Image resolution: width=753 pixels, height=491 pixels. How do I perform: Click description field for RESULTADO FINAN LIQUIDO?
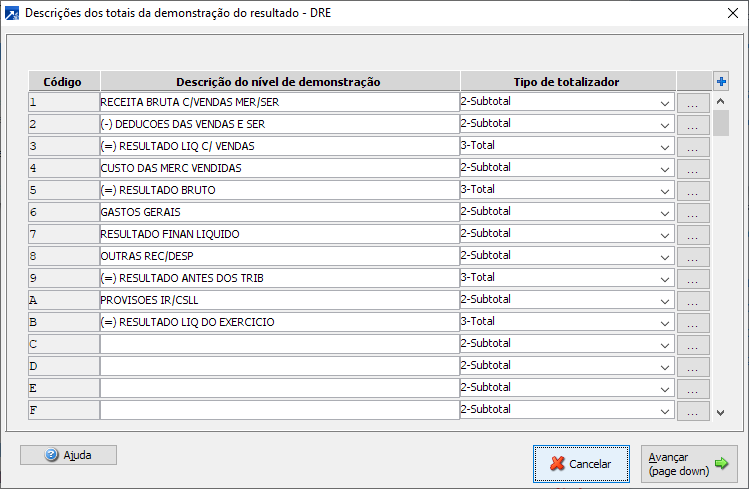279,234
